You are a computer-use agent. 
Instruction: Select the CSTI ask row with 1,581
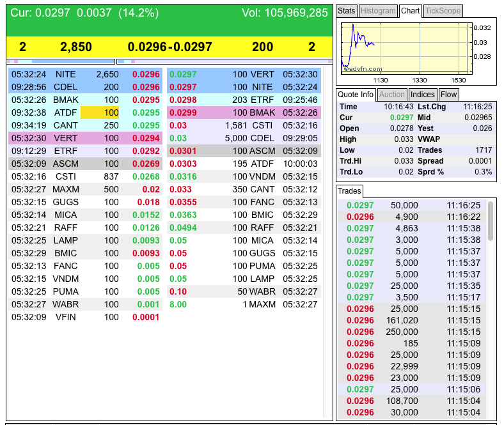(x=244, y=125)
